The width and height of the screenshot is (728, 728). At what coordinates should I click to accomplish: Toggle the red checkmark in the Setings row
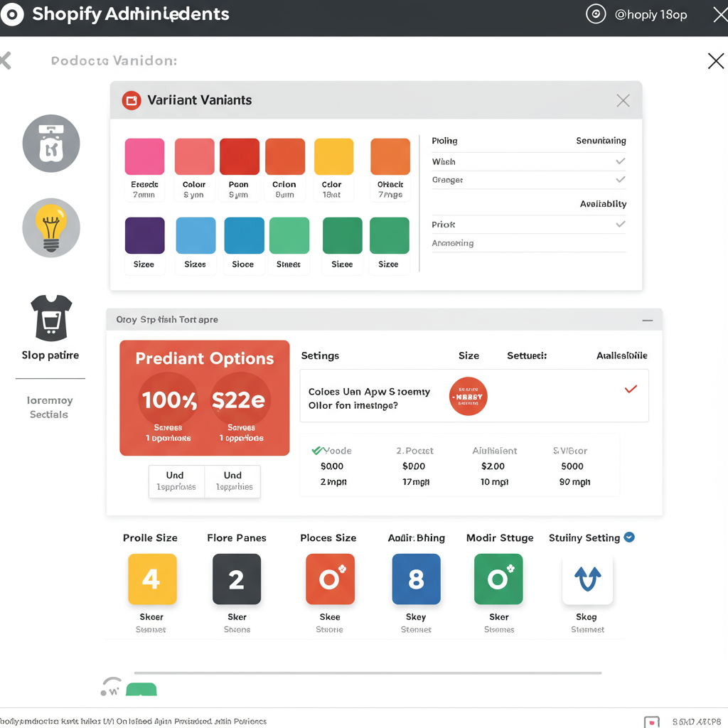tap(630, 389)
